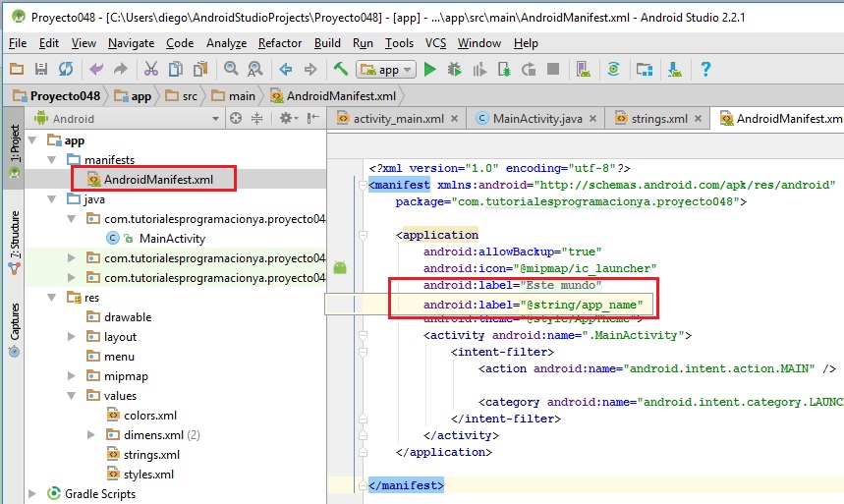This screenshot has height=504, width=844.
Task: Click the Save All toolbar icon
Action: [x=41, y=69]
